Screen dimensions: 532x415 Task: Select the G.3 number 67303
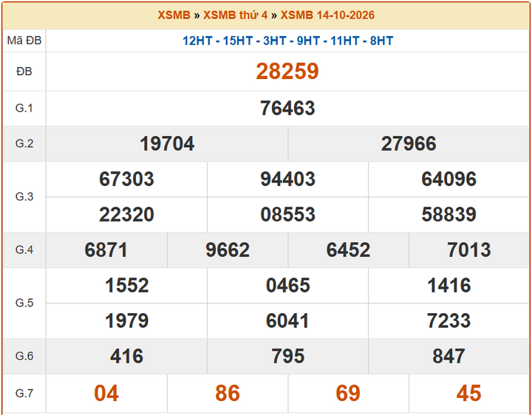click(x=126, y=179)
